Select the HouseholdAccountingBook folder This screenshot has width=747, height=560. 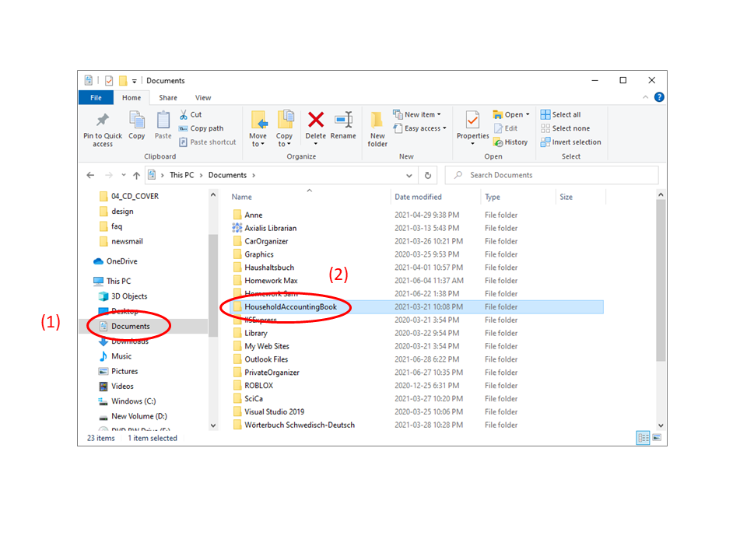(x=290, y=307)
